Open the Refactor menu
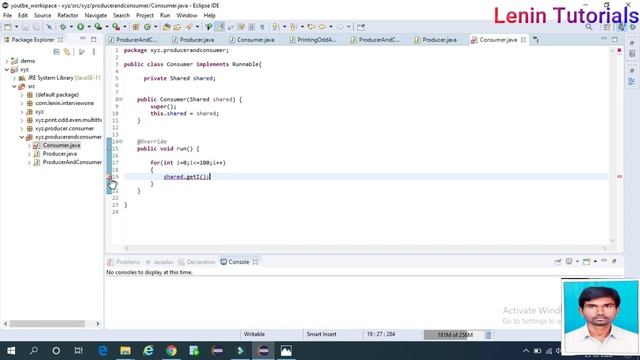This screenshot has height=360, width=640. (x=68, y=15)
